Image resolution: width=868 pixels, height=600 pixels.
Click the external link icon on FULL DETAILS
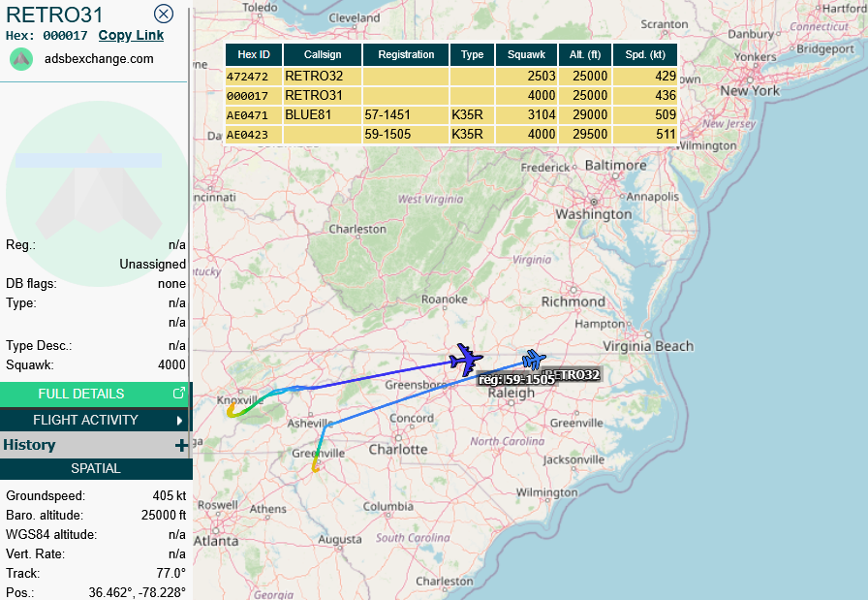point(179,394)
